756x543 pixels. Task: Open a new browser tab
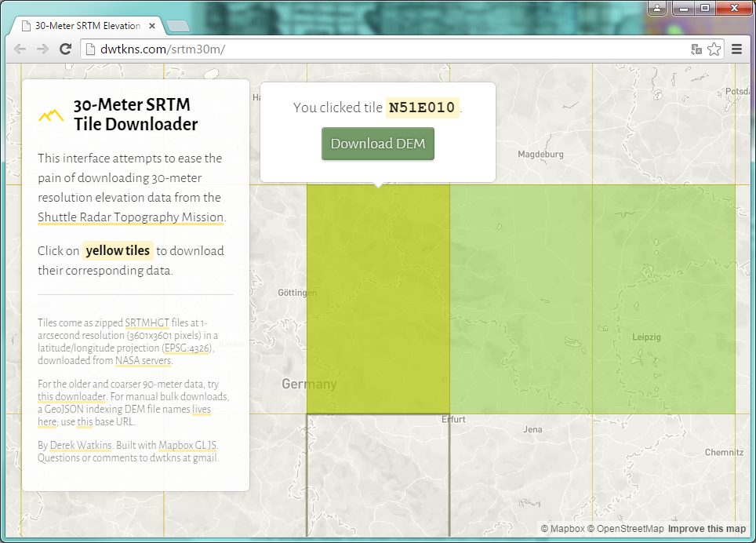point(178,26)
